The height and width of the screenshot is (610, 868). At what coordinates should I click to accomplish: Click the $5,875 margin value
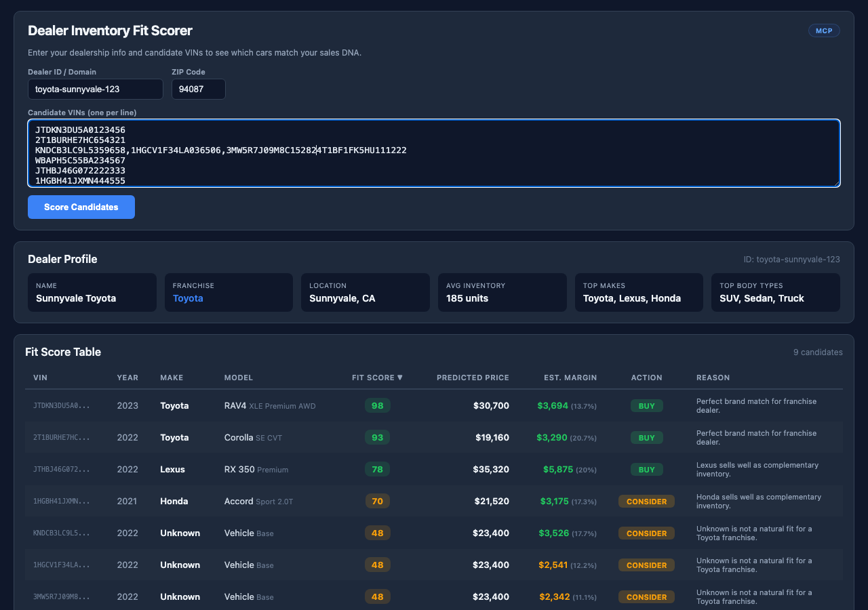click(558, 470)
